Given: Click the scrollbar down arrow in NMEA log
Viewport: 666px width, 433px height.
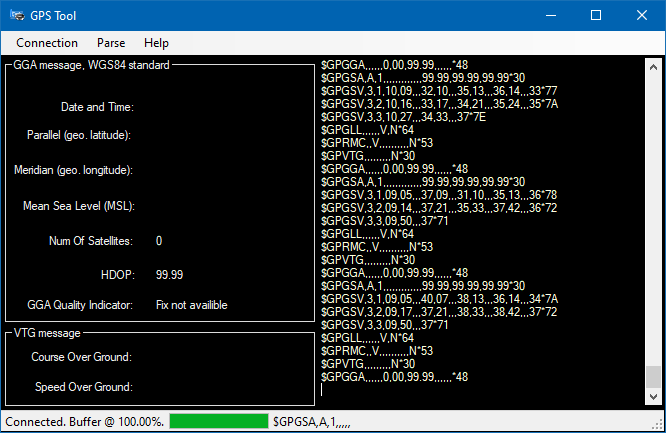Looking at the screenshot, I should click(x=653, y=397).
